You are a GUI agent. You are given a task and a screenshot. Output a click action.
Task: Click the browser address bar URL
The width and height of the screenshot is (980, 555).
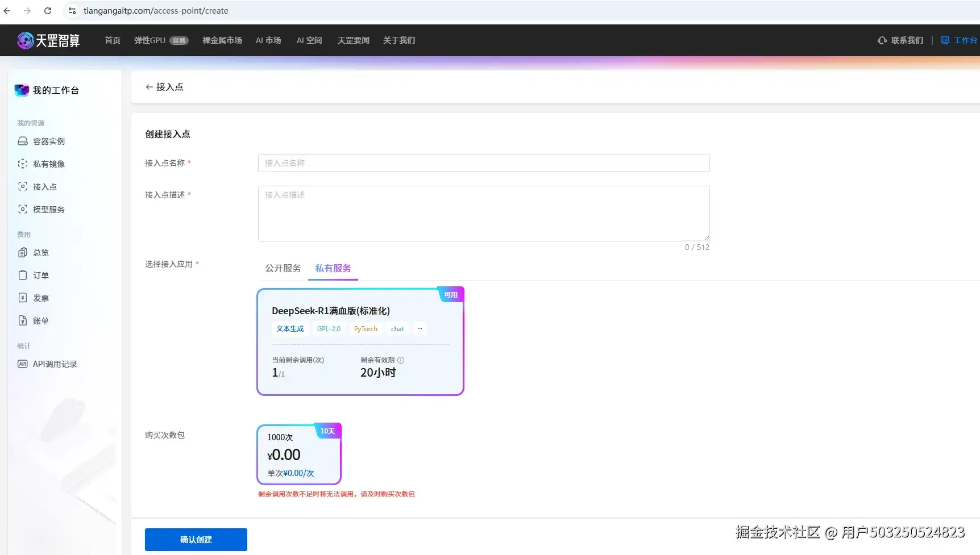pyautogui.click(x=156, y=11)
